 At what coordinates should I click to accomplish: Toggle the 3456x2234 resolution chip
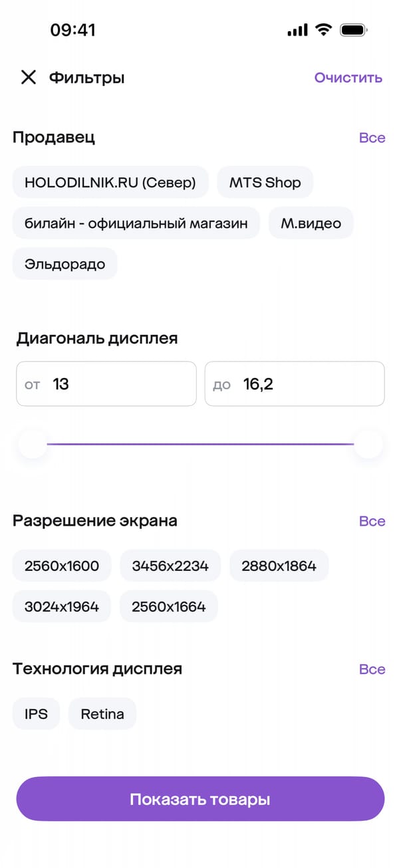170,566
